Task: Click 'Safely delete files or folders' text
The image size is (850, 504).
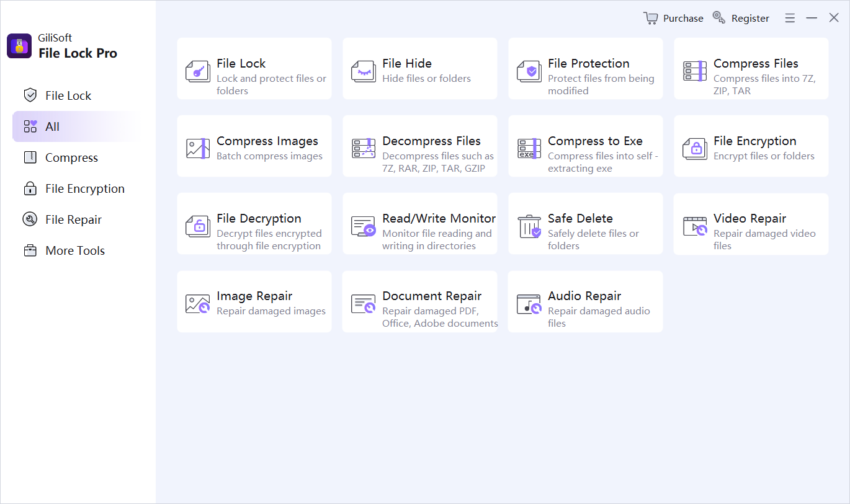Action: [x=593, y=239]
